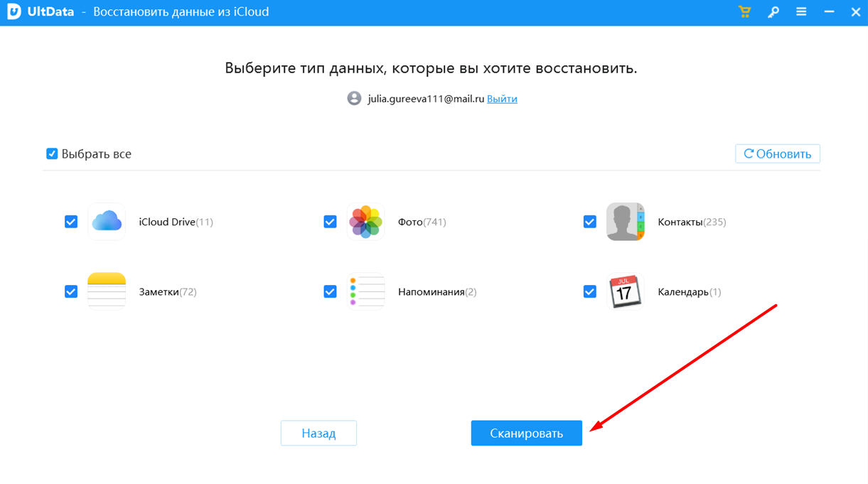Refresh data with the Обновить button
The width and height of the screenshot is (868, 484).
[x=777, y=154]
